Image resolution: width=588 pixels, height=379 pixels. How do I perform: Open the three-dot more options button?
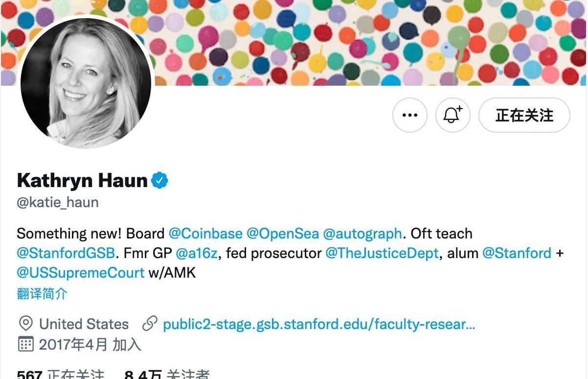coord(409,115)
